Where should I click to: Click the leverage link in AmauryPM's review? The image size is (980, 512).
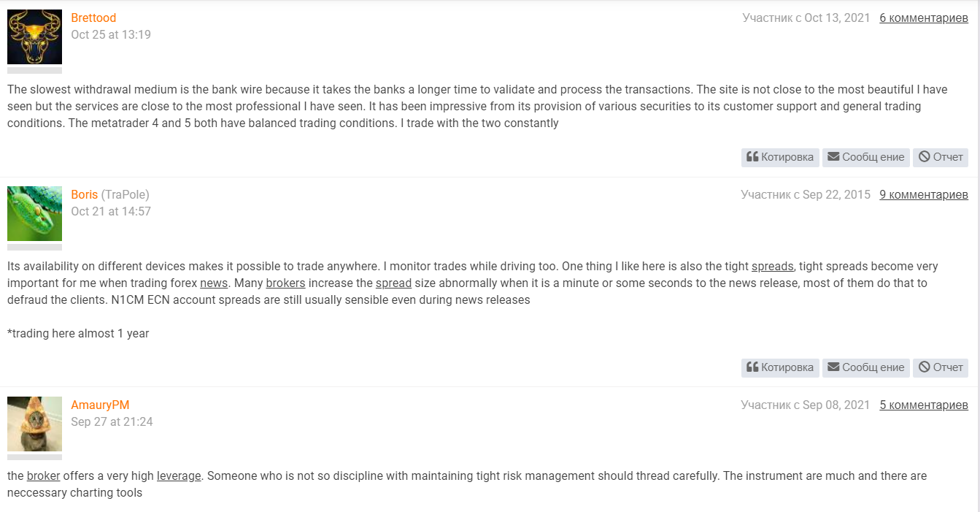coord(178,475)
